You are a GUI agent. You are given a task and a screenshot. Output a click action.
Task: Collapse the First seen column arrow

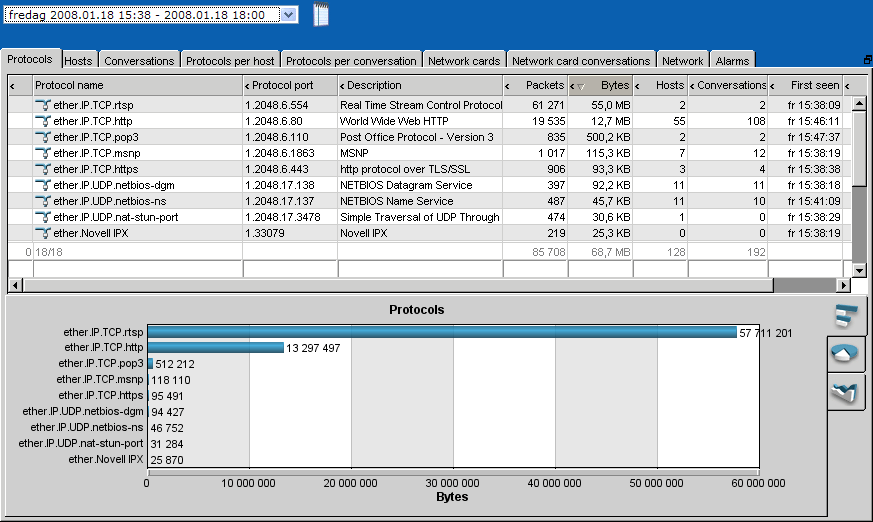point(772,86)
